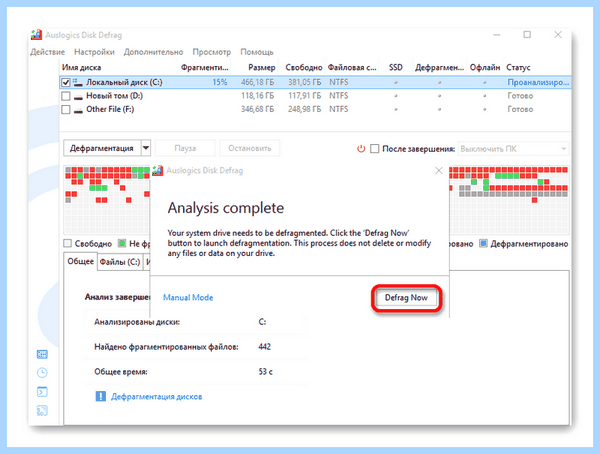This screenshot has height=454, width=600.
Task: Open the Дополнительно menu
Action: click(x=153, y=52)
